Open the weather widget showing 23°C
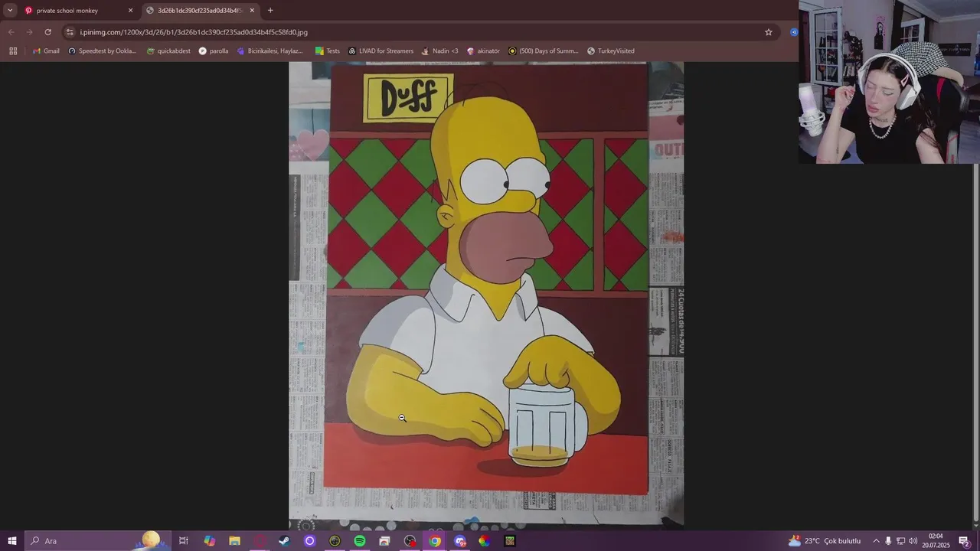This screenshot has height=551, width=980. pos(825,541)
